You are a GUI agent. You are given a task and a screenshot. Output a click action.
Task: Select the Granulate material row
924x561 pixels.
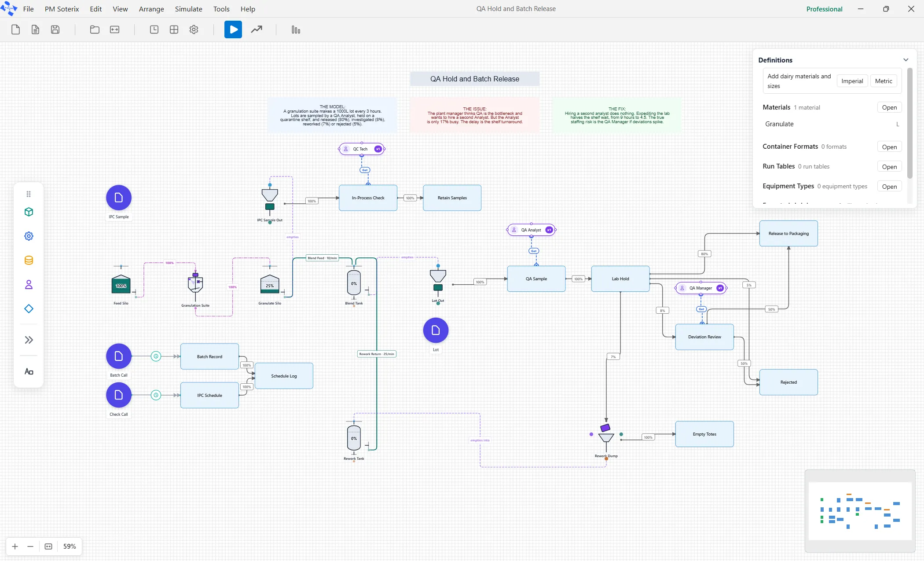coord(832,124)
